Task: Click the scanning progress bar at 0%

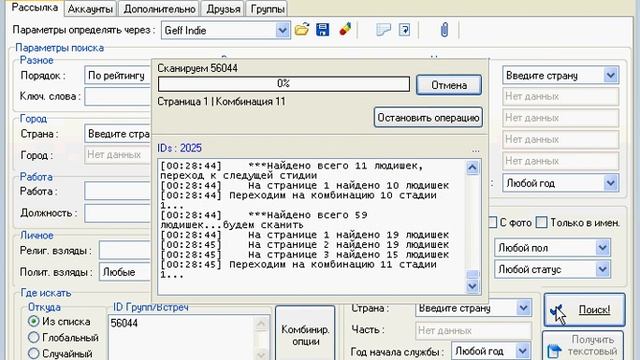Action: 284,84
